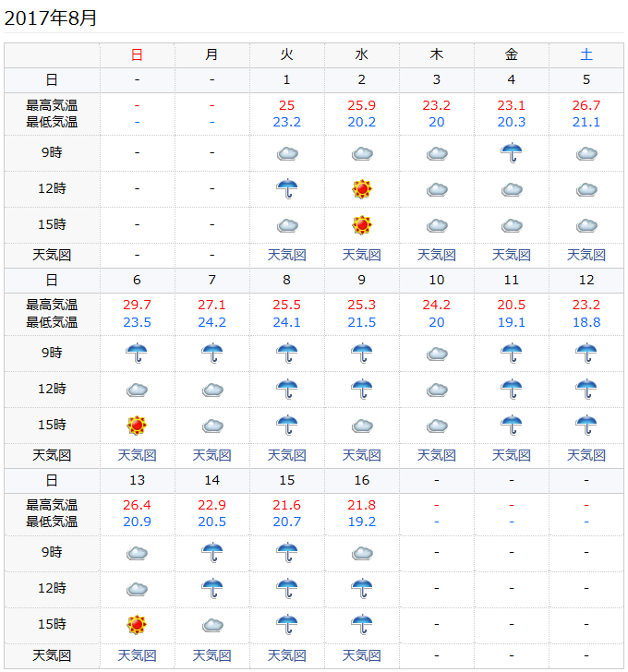Click the date cell 16
The height and width of the screenshot is (672, 628).
(362, 480)
